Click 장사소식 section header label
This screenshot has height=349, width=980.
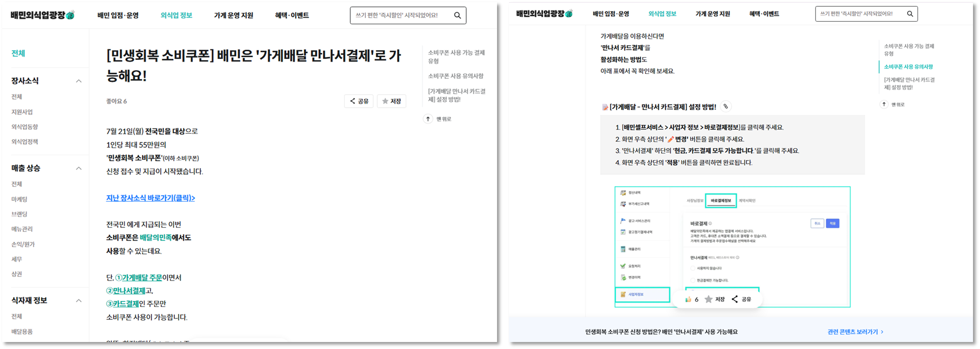click(25, 81)
